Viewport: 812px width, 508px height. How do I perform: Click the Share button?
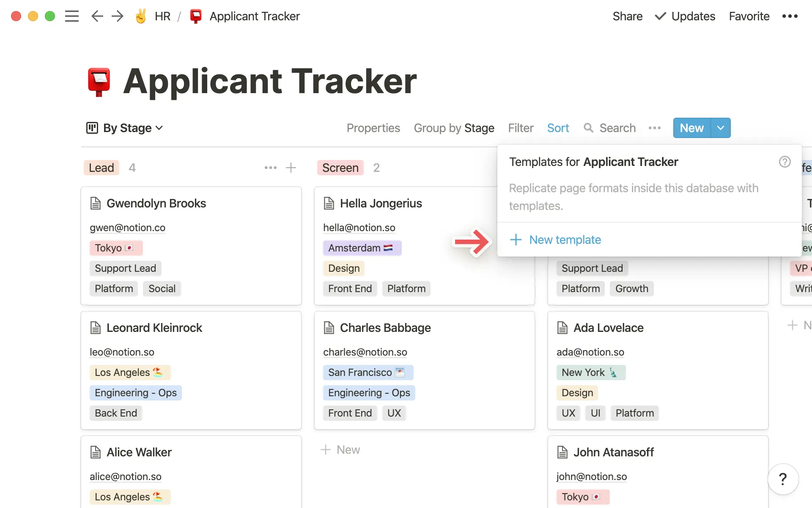[x=627, y=16]
